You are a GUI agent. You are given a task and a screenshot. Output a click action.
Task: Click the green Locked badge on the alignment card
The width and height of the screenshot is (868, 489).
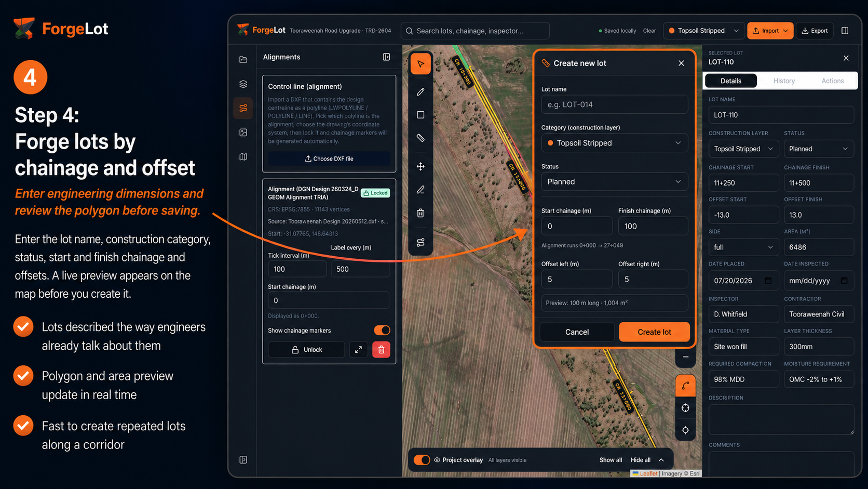375,193
